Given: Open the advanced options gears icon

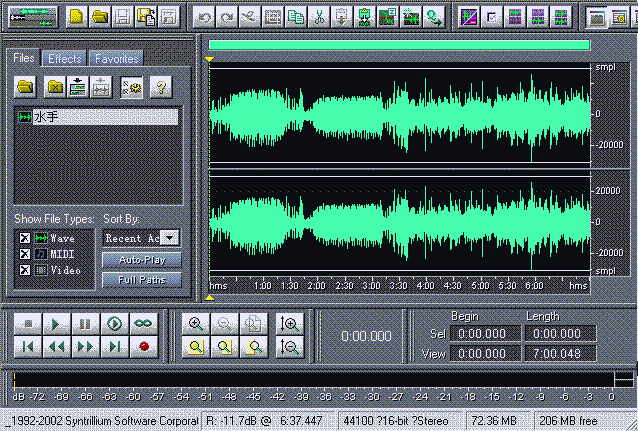Looking at the screenshot, I should 131,87.
